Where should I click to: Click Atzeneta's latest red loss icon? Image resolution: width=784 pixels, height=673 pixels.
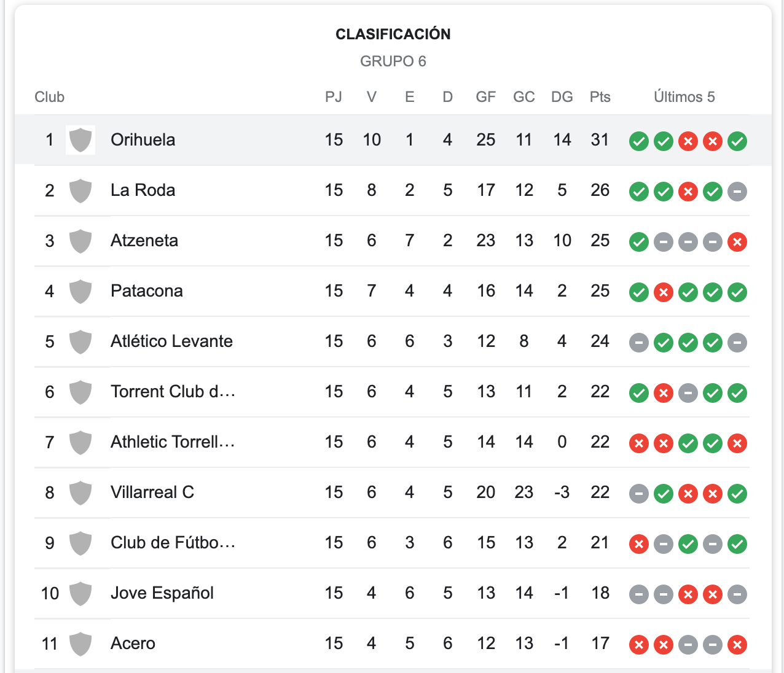737,242
